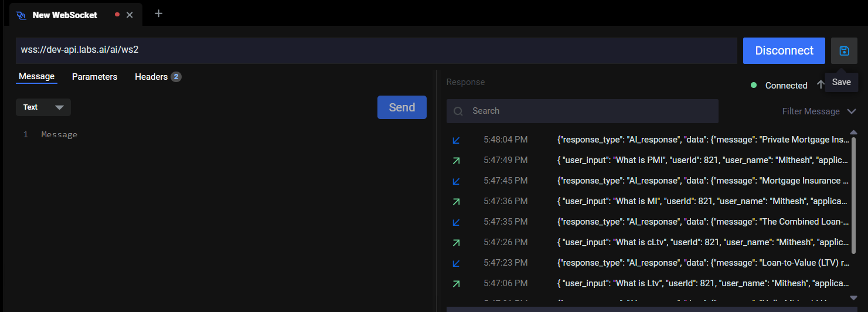The height and width of the screenshot is (312, 868).
Task: Open the Text message type dropdown
Action: coord(43,107)
